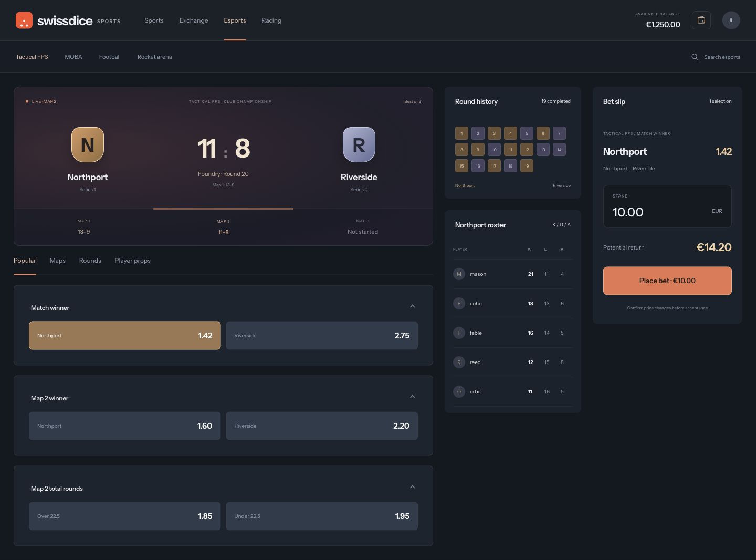This screenshot has width=756, height=560.
Task: Click the Northport N team badge
Action: tap(88, 144)
